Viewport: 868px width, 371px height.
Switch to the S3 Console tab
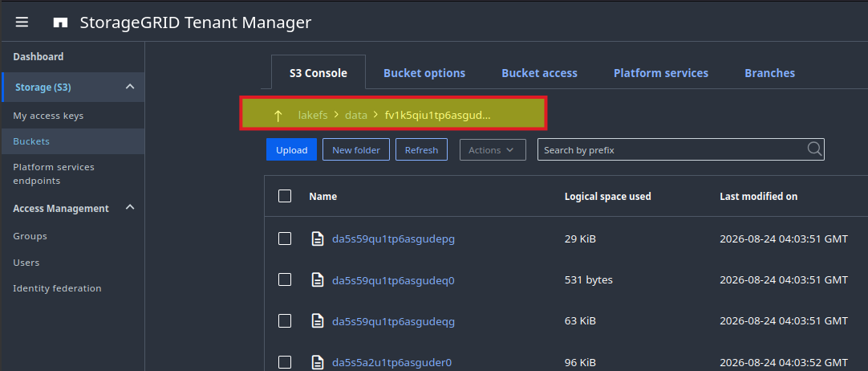point(318,73)
